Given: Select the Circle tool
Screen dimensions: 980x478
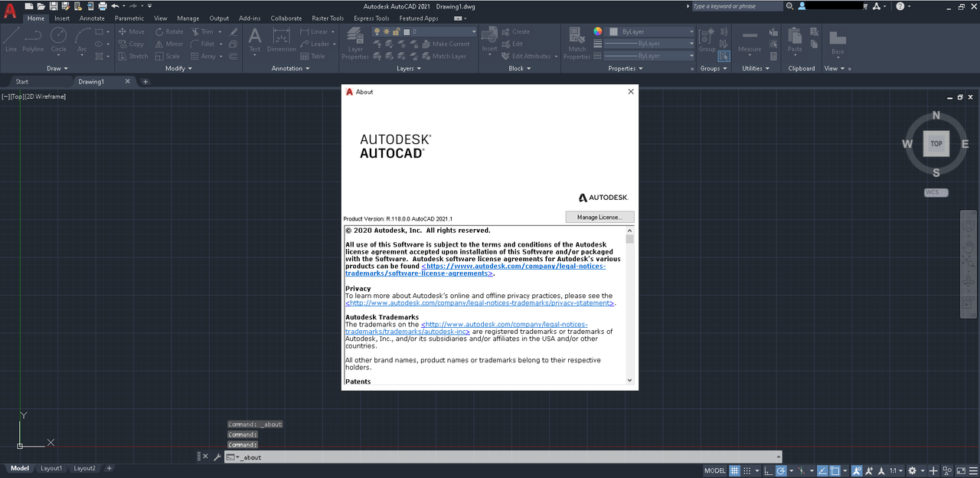Looking at the screenshot, I should 58,39.
